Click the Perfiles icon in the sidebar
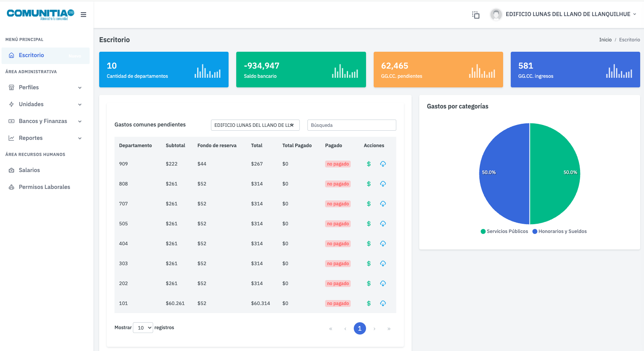The image size is (644, 351). [x=11, y=87]
